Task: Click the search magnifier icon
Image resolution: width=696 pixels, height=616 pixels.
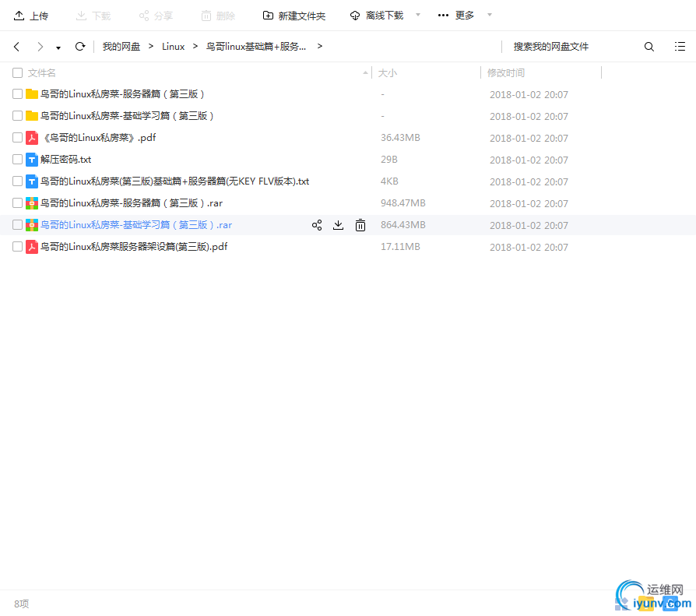Action: point(649,47)
